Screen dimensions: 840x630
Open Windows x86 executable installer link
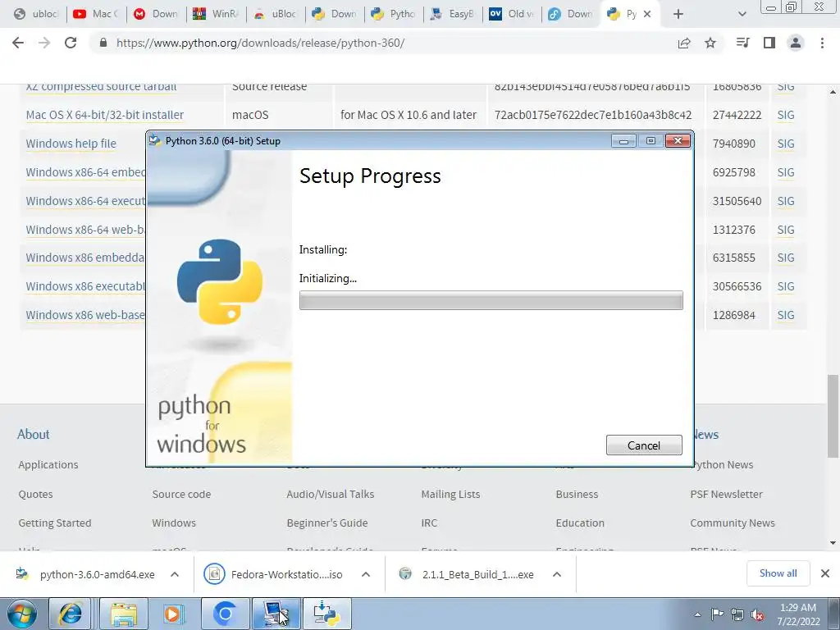point(85,286)
